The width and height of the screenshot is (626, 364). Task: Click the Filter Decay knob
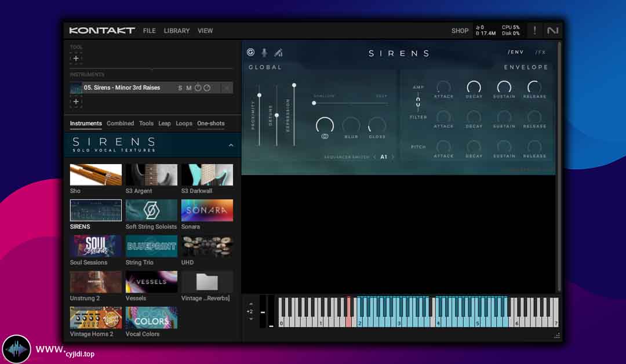(x=474, y=117)
